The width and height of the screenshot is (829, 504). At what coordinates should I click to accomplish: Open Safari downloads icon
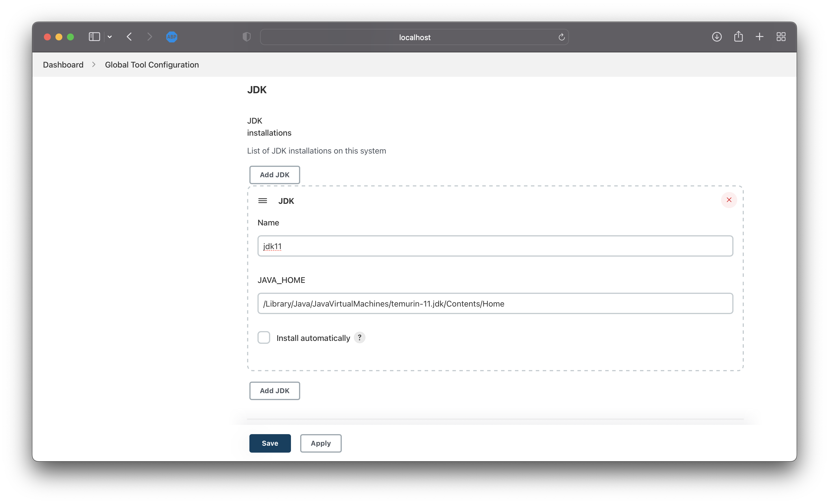[x=717, y=37]
